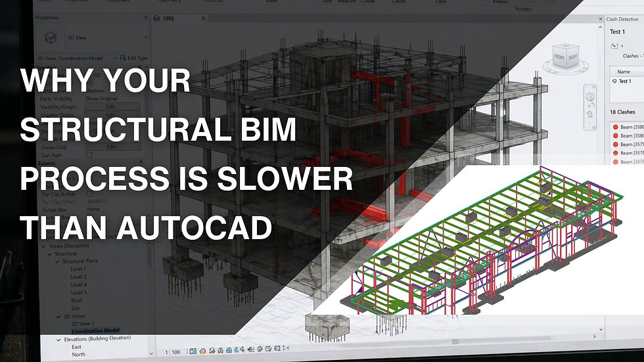
Task: Click the Temporary Hide/Isolate icon
Action: (x=268, y=349)
